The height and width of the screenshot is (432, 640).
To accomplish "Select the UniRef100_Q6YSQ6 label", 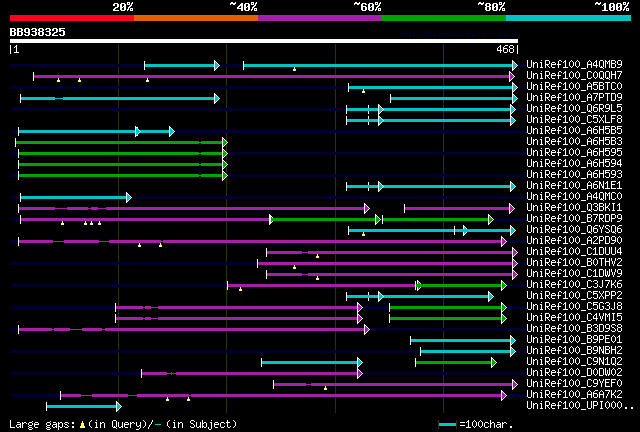I will 574,229.
